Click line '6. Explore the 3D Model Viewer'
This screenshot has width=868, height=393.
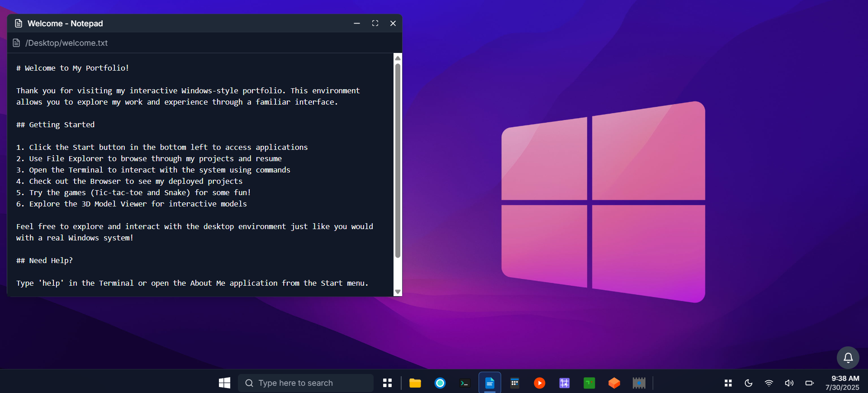[132, 204]
